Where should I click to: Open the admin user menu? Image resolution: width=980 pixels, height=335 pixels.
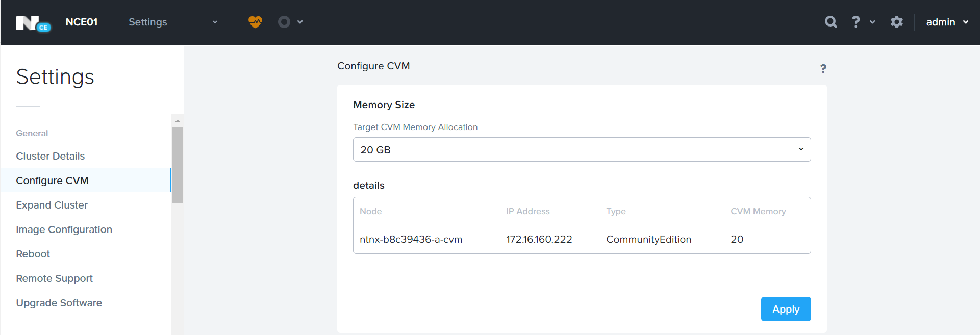tap(947, 22)
